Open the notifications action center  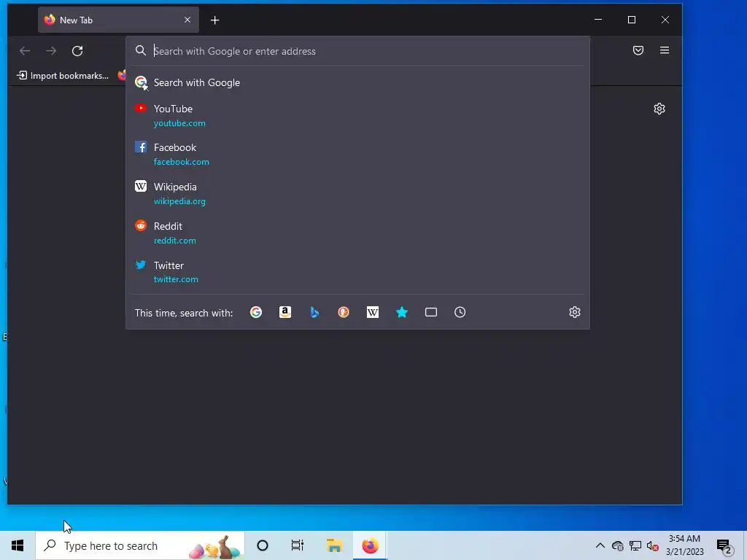click(x=724, y=546)
